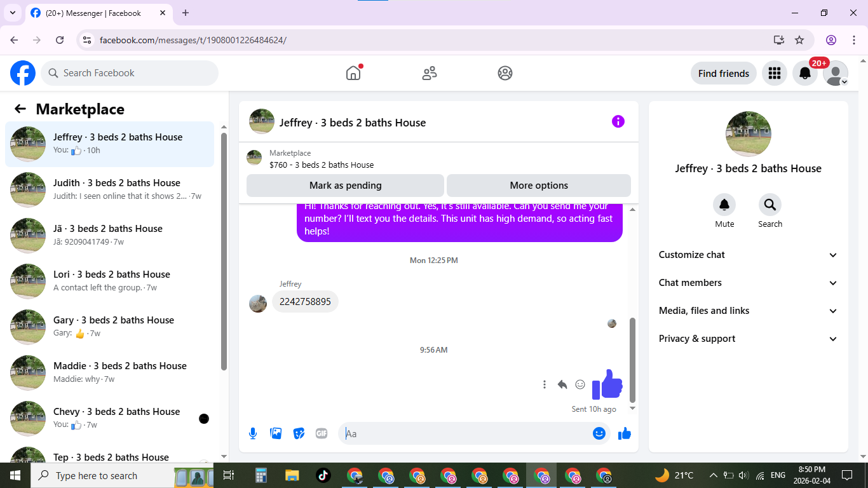
Task: Reload the page in Chrome
Action: 60,40
